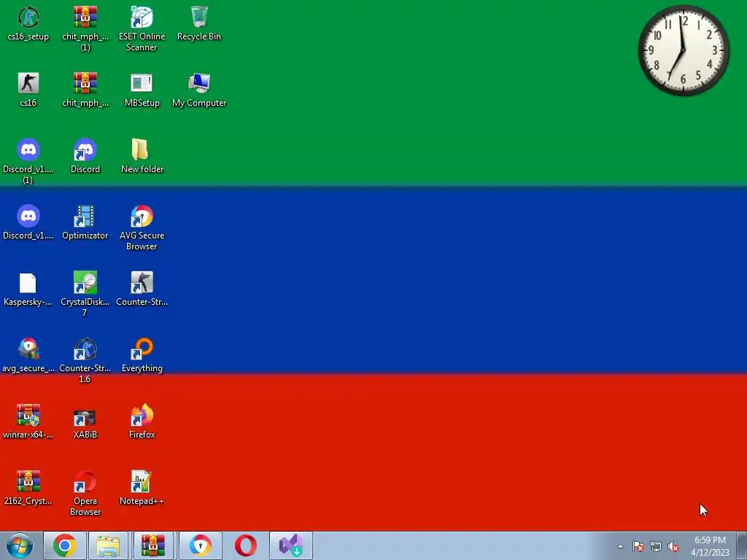Image resolution: width=747 pixels, height=560 pixels.
Task: Show hidden system tray icons
Action: coord(620,546)
